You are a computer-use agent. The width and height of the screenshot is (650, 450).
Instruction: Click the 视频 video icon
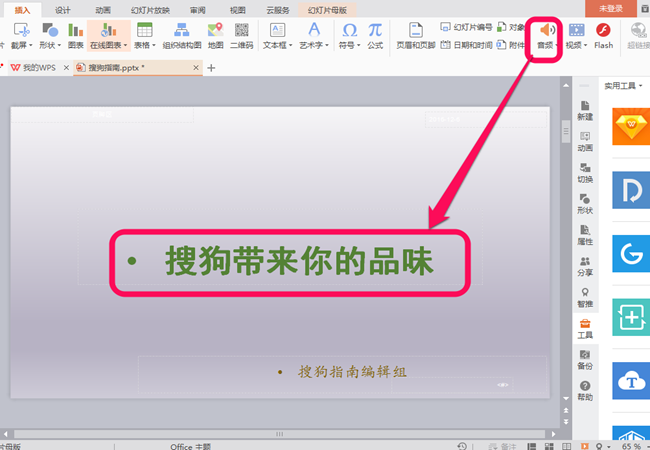tap(577, 30)
